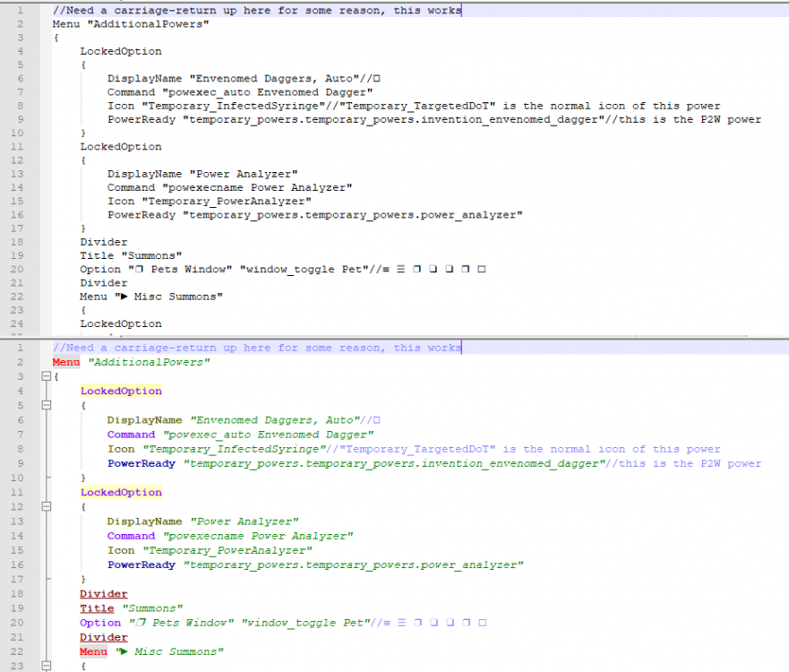The width and height of the screenshot is (789, 672).
Task: Click underlined Title keyword in lower pane
Action: (x=97, y=608)
